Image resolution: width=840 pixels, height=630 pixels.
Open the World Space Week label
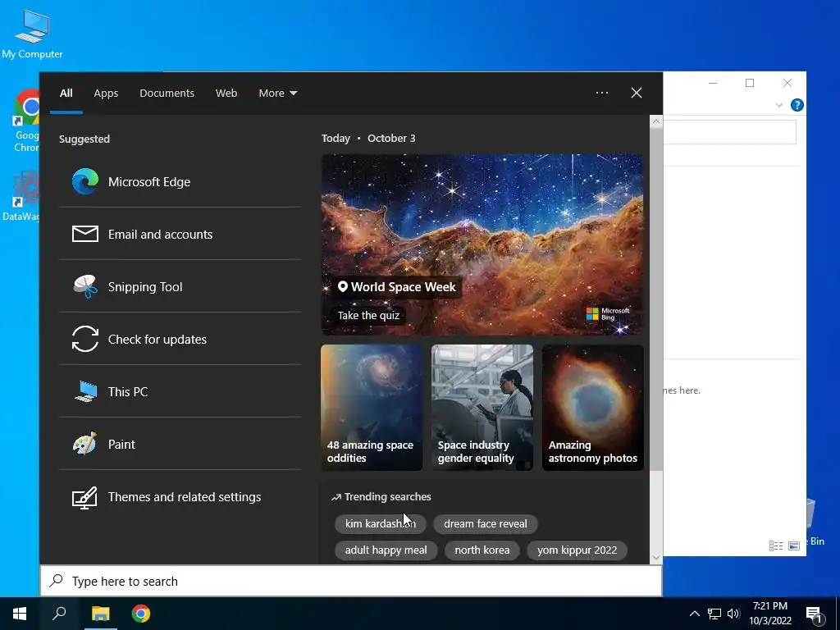397,286
